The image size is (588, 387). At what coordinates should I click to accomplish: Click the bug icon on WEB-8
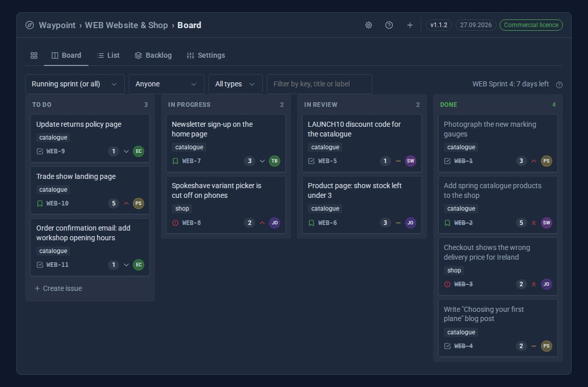point(175,223)
